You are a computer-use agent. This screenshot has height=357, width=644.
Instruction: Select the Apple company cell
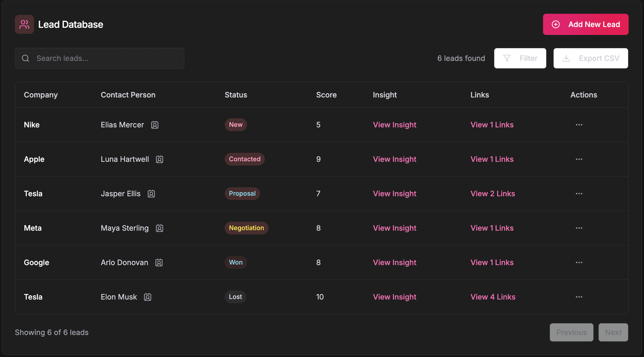(34, 159)
